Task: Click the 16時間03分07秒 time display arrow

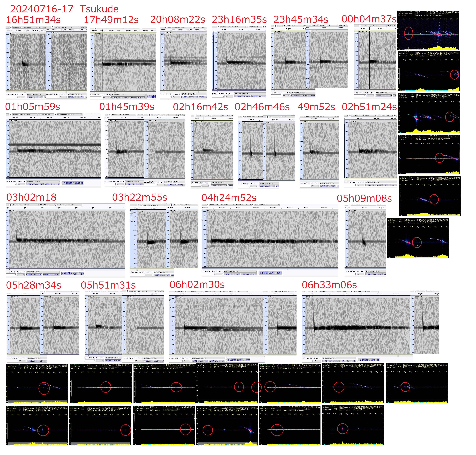Action: pyautogui.click(x=380, y=360)
